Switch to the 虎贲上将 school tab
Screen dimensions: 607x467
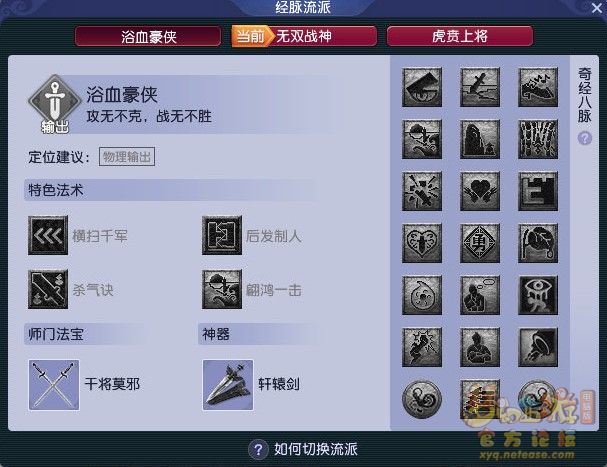coord(460,36)
